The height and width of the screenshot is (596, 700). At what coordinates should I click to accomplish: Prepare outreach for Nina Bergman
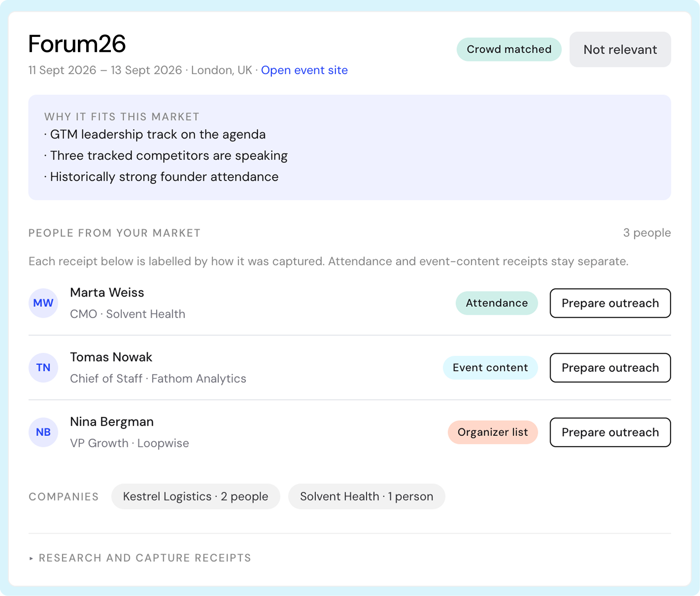tap(610, 432)
